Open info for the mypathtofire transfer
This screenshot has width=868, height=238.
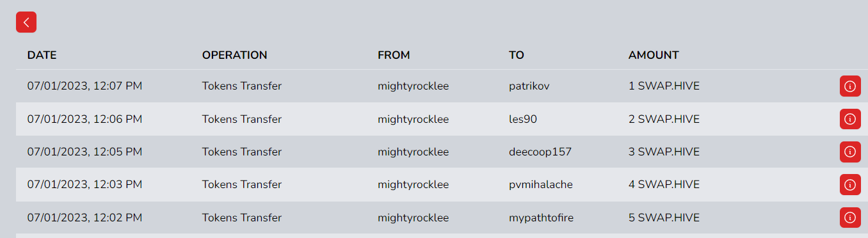(850, 218)
